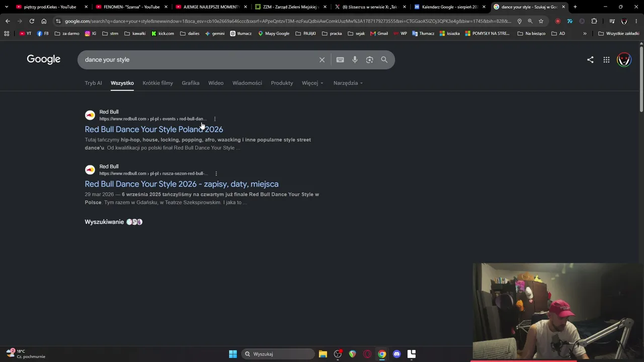The image size is (644, 362).
Task: Search by image with the camera icon
Action: [x=370, y=60]
